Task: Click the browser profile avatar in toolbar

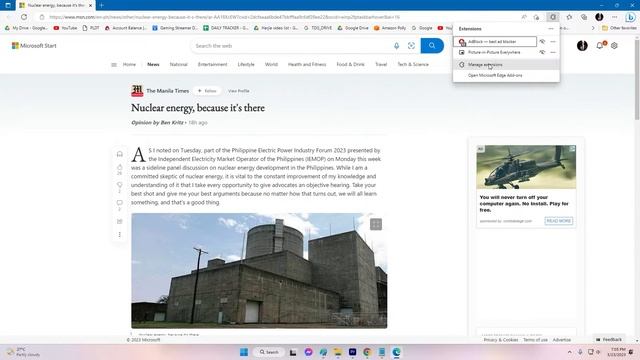Action: (x=599, y=17)
